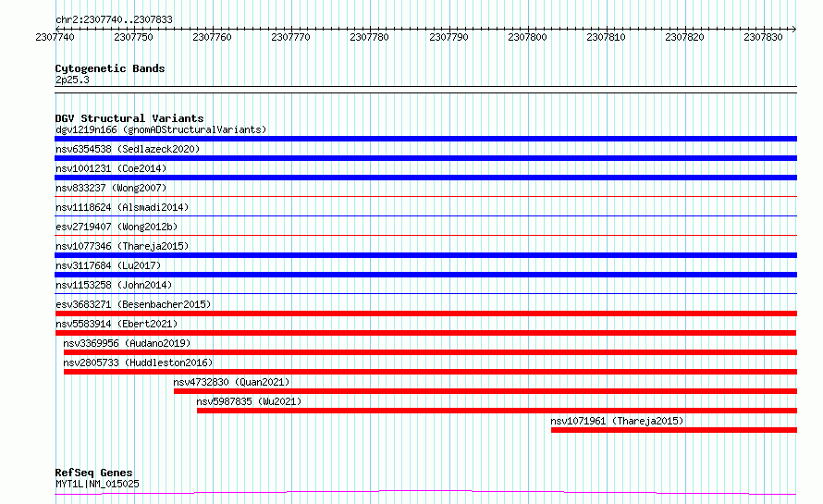
Task: Select the blue bar under dgv1219n166
Action: [425, 139]
